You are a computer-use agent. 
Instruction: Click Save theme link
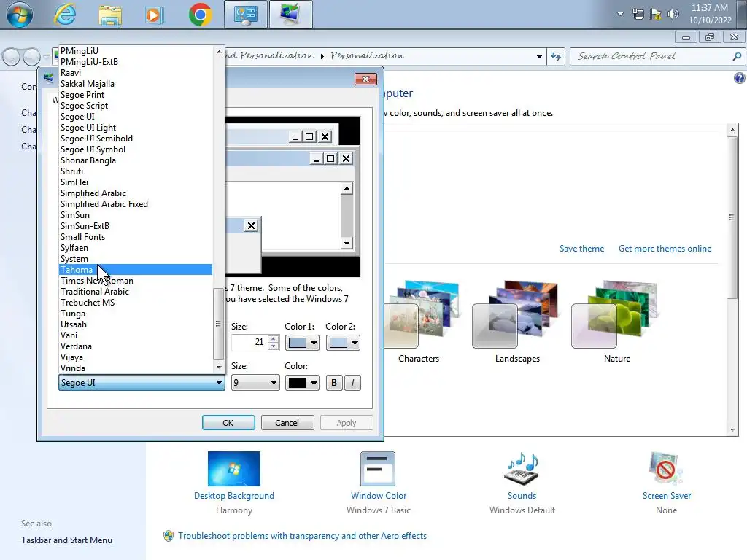pyautogui.click(x=581, y=249)
